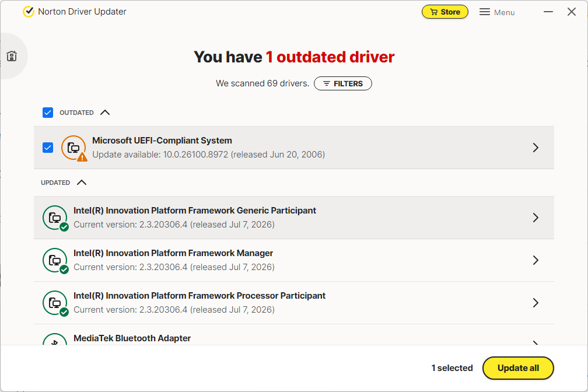Select Microsoft UEFI-Compliant System driver name
588x392 pixels.
click(162, 141)
